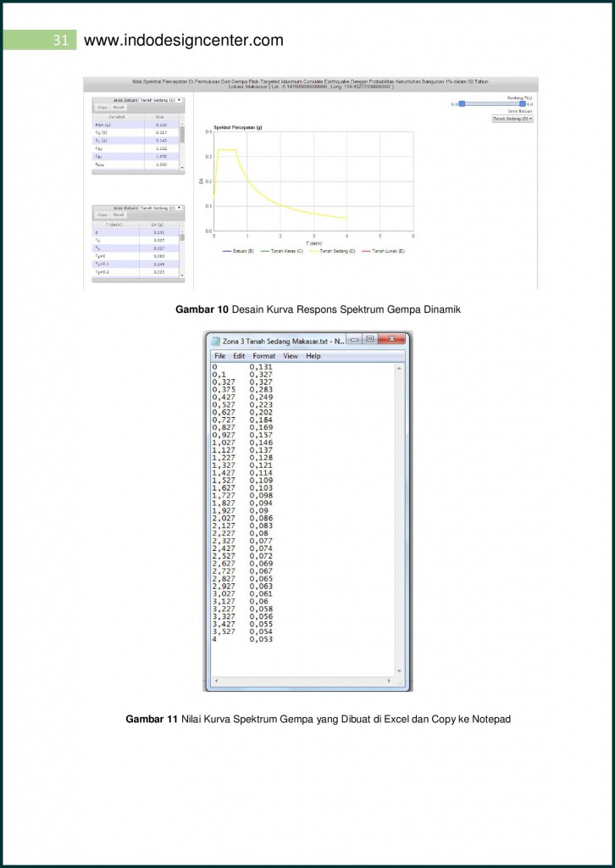Click the T (detik) column header

[115, 224]
